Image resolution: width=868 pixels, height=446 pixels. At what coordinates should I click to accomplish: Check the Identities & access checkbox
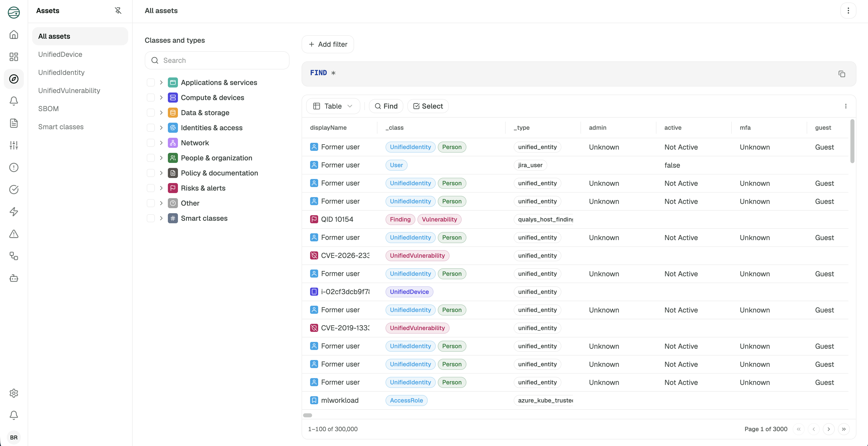click(151, 128)
